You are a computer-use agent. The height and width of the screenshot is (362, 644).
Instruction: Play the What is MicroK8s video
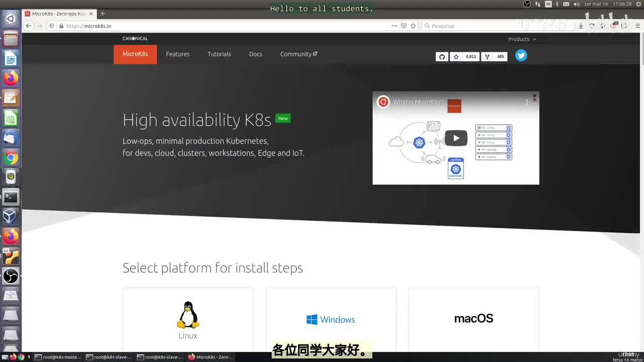click(456, 138)
